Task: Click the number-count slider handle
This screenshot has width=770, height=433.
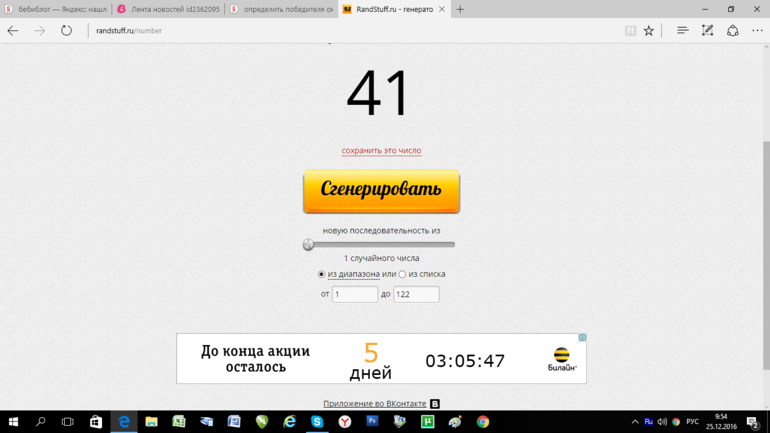Action: tap(308, 244)
